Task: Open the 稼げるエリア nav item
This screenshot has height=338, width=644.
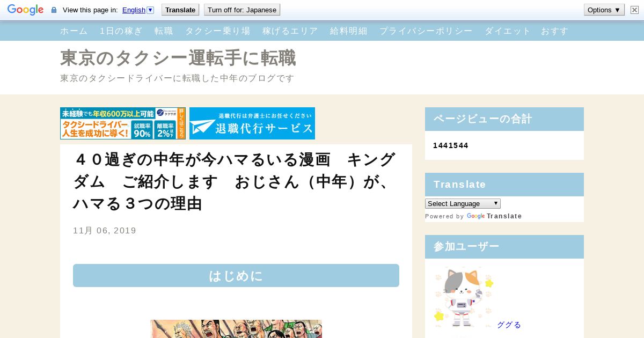Action: 290,31
